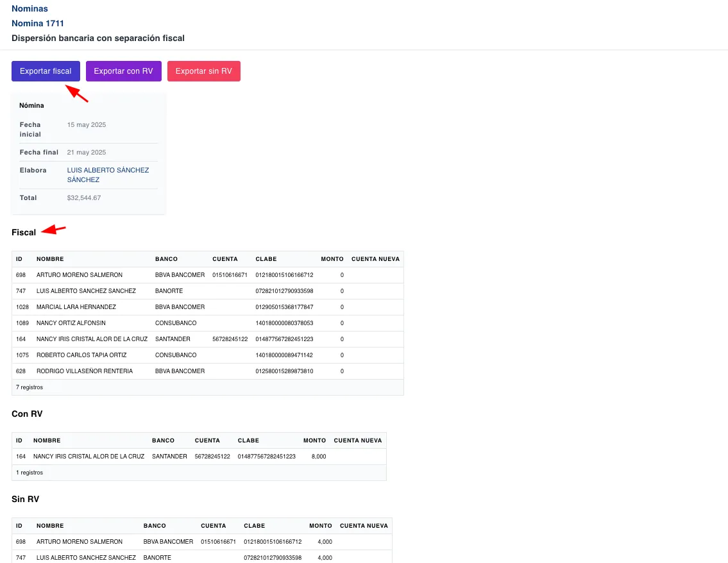The width and height of the screenshot is (728, 563).
Task: Click the Exportar fiscal button
Action: [x=46, y=71]
